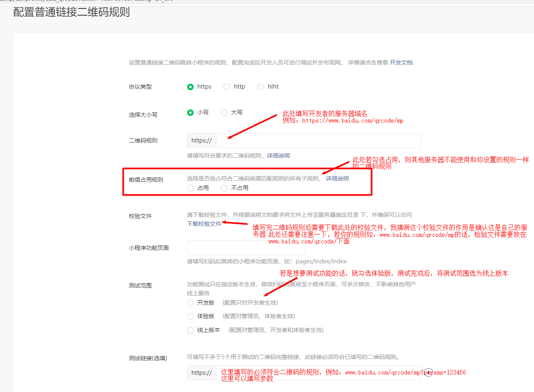Click the https:// prefix of the 测试链接 field
Screen dimensions: 534x392
[x=202, y=373]
